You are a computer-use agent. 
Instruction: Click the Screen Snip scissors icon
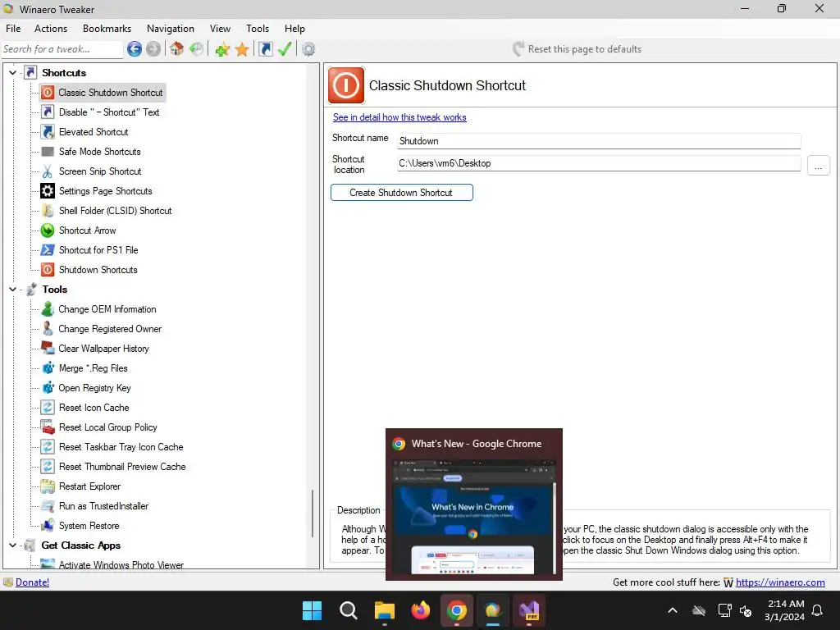48,171
